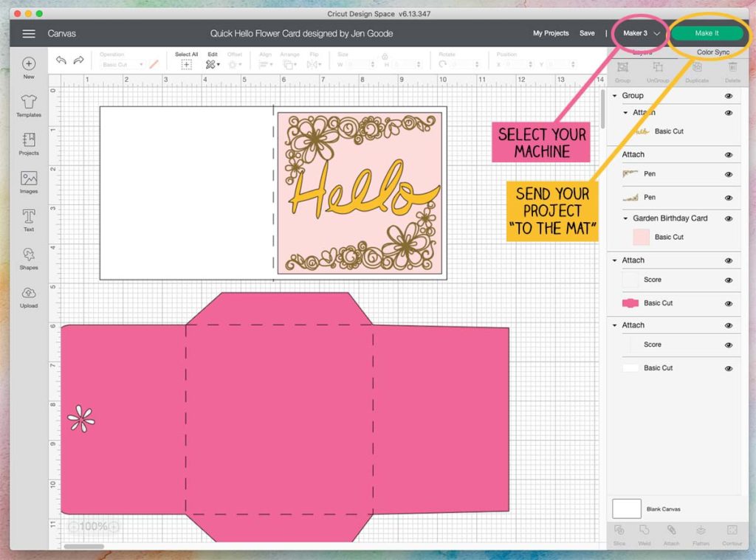Hide the Garden Birthday Card layer
Screen dimensions: 756x560
728,218
